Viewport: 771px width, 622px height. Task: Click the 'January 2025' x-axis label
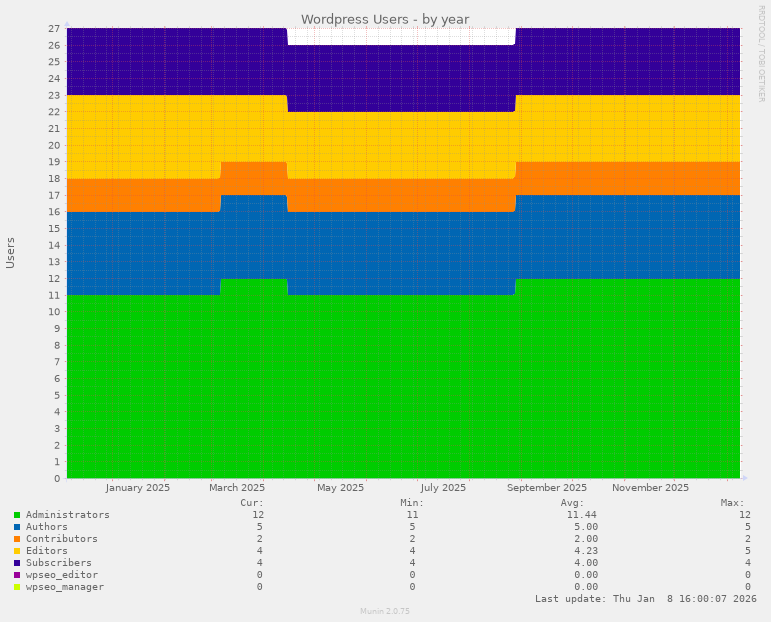138,488
